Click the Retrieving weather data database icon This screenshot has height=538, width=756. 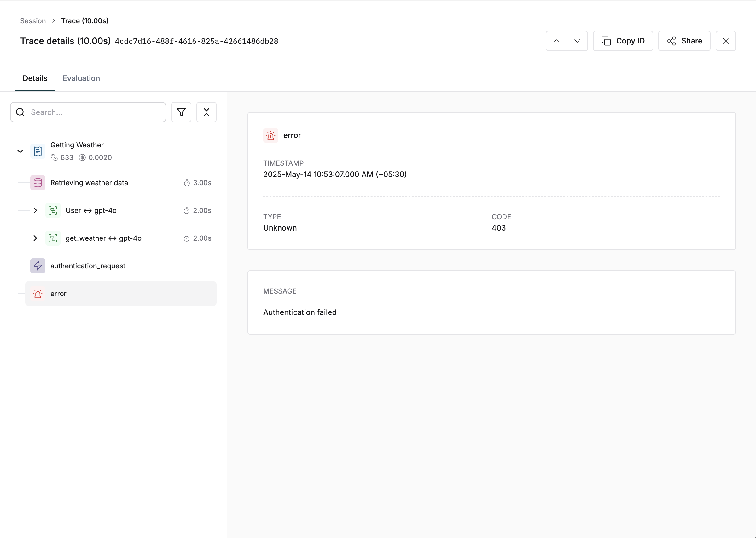(38, 183)
